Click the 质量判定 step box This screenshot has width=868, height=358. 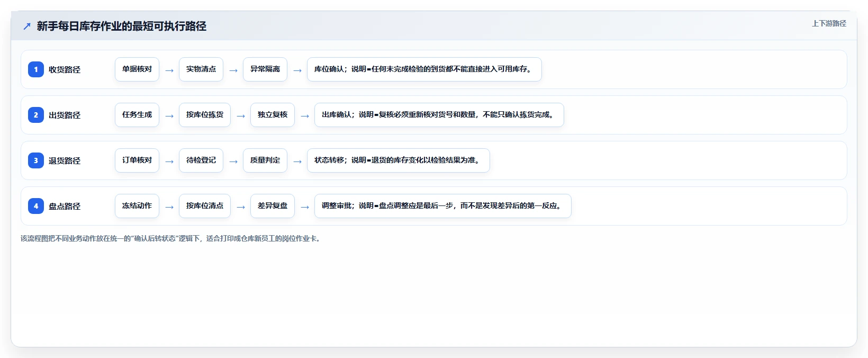(265, 160)
